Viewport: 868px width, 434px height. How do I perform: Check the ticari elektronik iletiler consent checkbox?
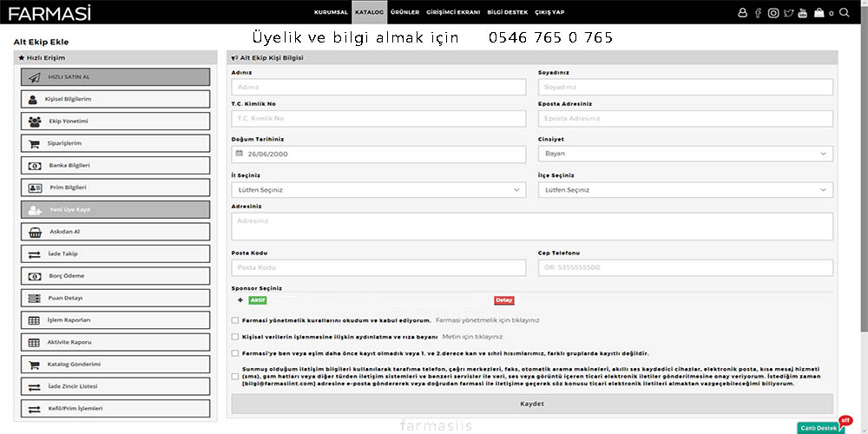[235, 377]
